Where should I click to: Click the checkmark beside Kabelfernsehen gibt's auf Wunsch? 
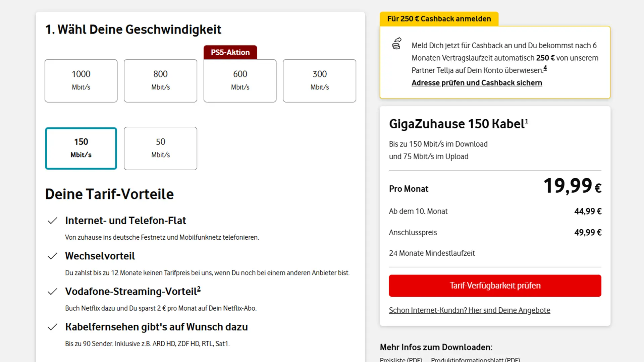53,327
